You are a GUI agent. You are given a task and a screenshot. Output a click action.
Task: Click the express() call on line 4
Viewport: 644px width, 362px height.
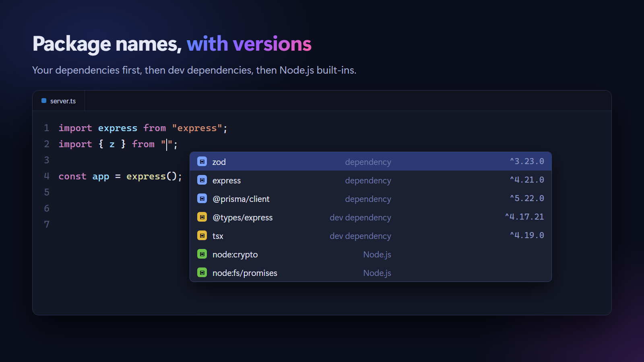(151, 176)
